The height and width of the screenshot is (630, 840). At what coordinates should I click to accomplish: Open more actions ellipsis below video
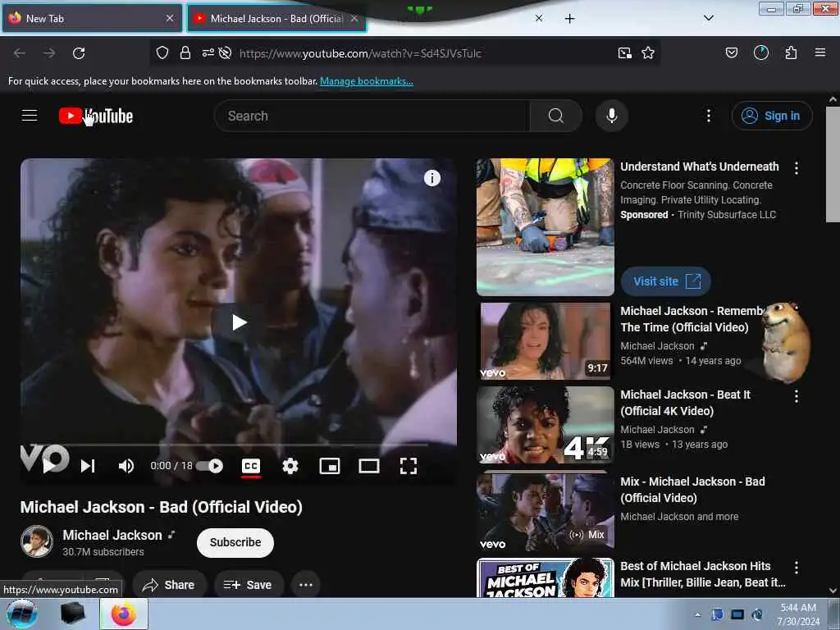[306, 584]
